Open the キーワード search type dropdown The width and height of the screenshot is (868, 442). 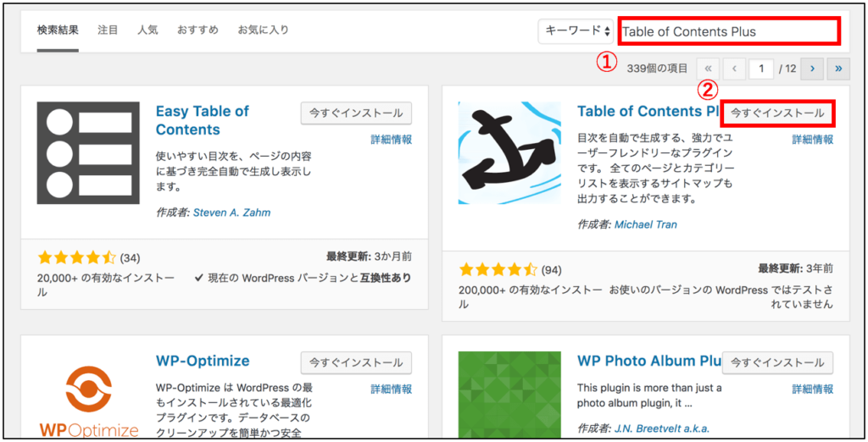tap(576, 31)
